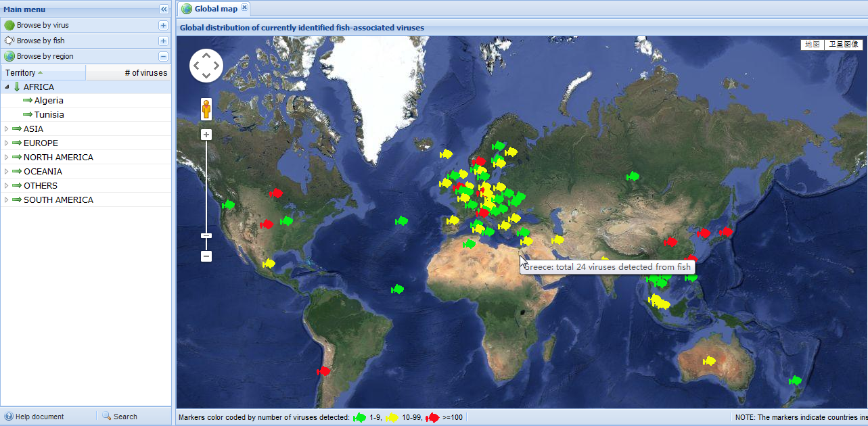Viewport: 868px width, 426px height.
Task: Expand the Browse by fish section
Action: click(163, 41)
